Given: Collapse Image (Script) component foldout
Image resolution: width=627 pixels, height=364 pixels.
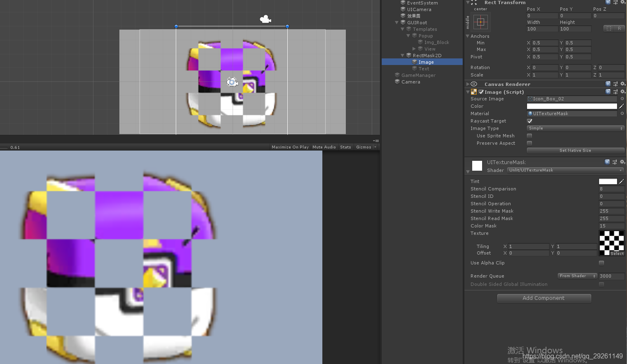Looking at the screenshot, I should pyautogui.click(x=468, y=92).
